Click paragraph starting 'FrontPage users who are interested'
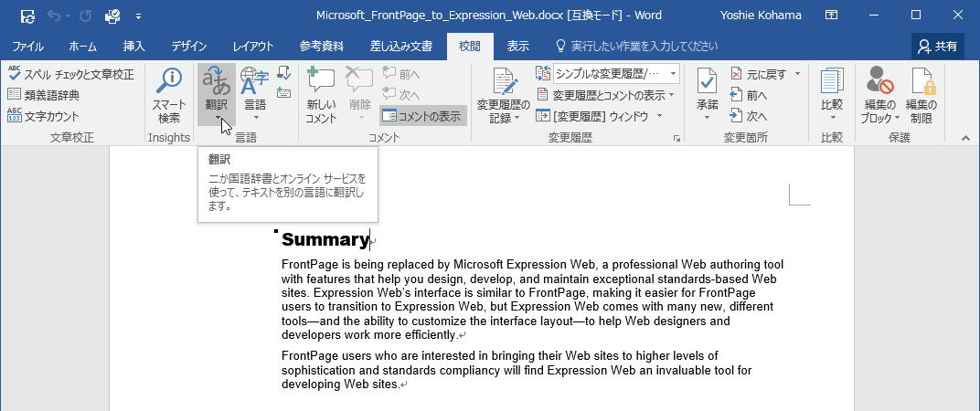The image size is (980, 411). (x=517, y=371)
